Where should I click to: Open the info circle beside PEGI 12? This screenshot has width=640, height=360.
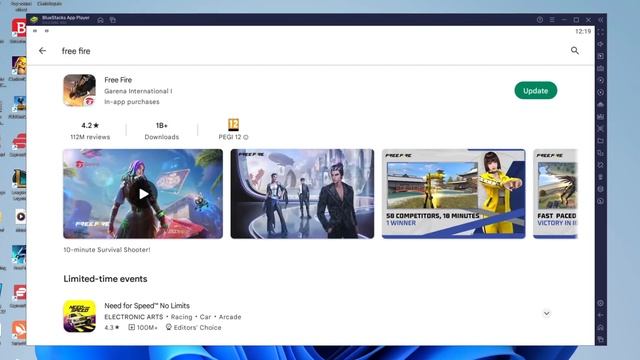[246, 137]
